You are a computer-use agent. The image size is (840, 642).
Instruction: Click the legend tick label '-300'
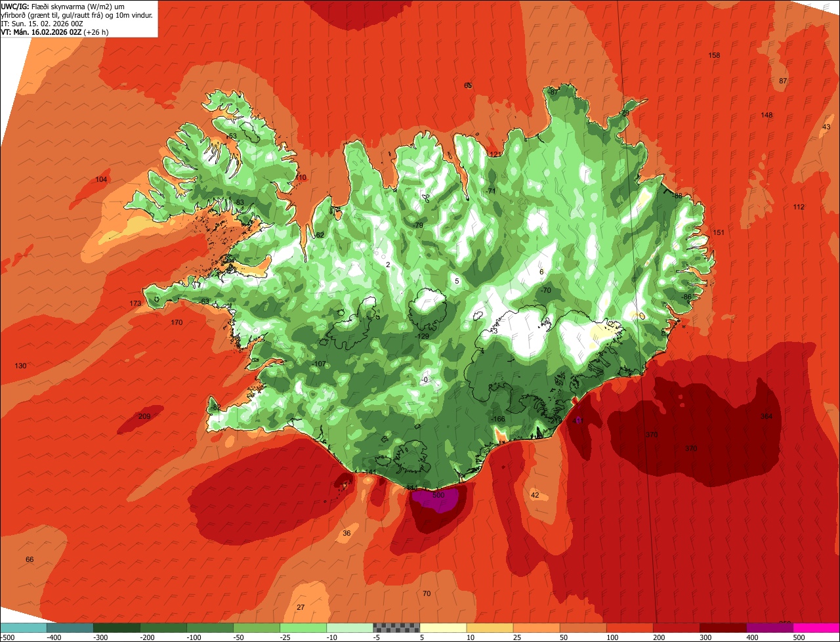pyautogui.click(x=101, y=637)
